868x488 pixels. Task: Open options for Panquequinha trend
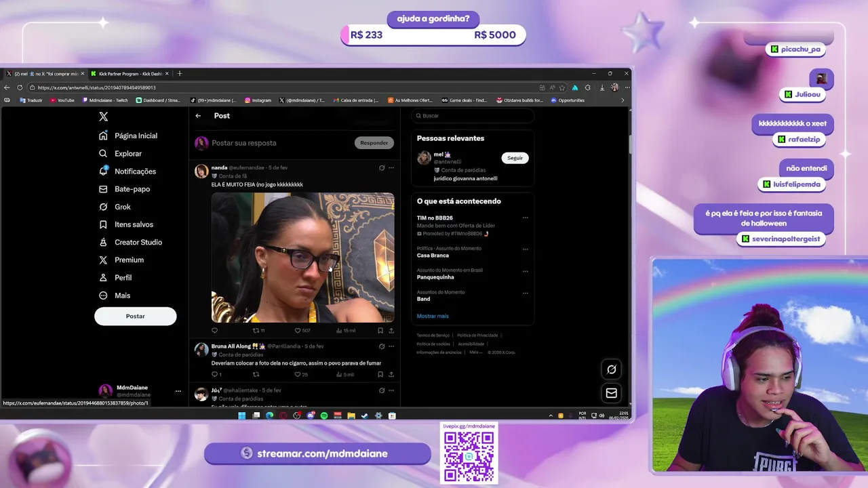(526, 271)
